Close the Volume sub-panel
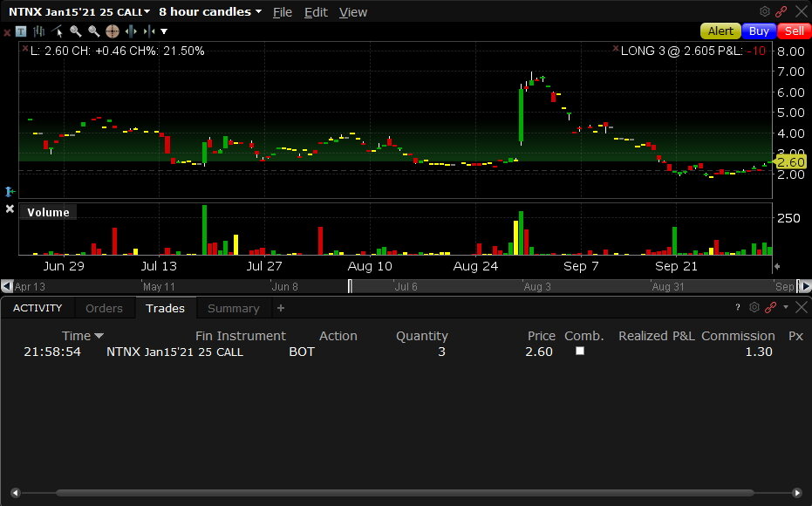The image size is (812, 506). pyautogui.click(x=10, y=209)
